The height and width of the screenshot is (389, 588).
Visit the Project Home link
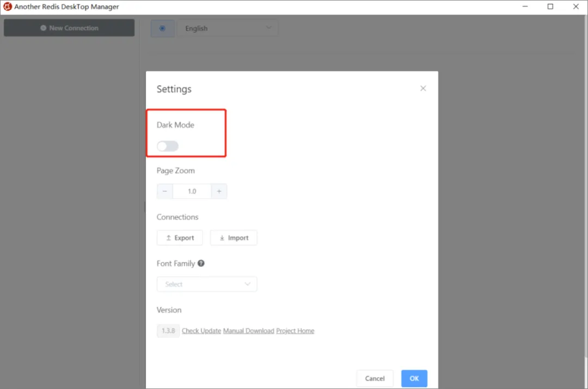(295, 331)
